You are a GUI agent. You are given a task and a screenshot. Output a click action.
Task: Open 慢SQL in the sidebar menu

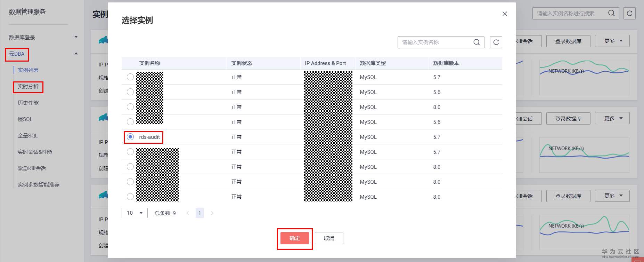[25, 119]
